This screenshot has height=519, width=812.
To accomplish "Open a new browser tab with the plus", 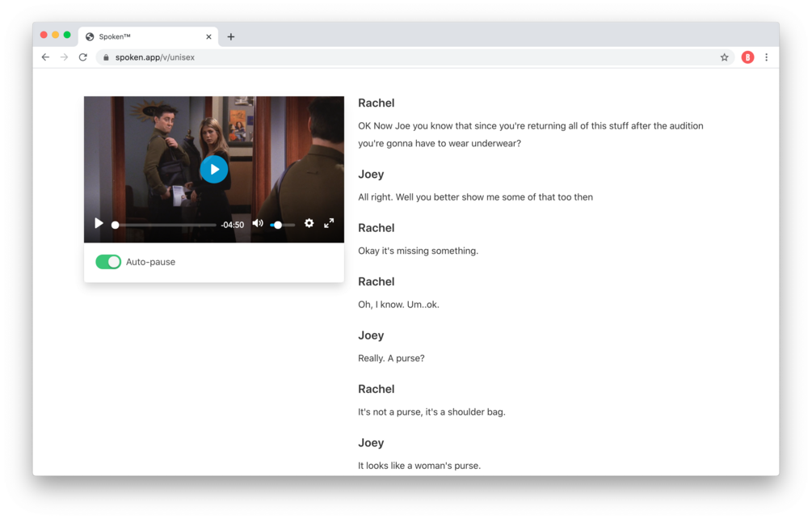I will (231, 36).
